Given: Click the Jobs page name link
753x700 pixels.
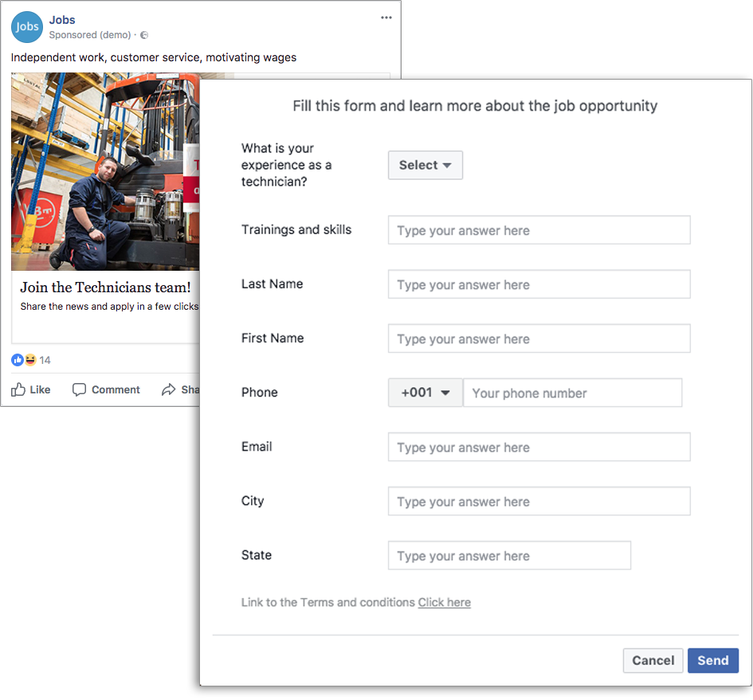Looking at the screenshot, I should click(x=62, y=20).
